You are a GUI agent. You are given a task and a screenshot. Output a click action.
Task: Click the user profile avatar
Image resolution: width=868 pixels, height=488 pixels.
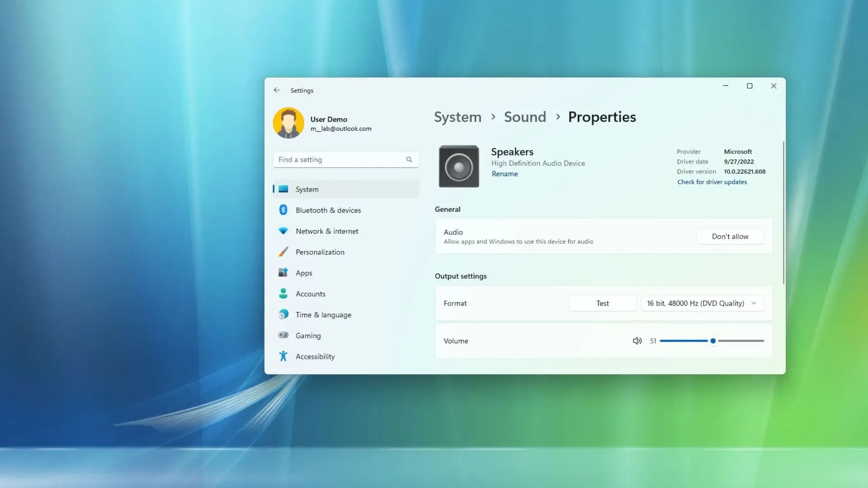(x=288, y=123)
